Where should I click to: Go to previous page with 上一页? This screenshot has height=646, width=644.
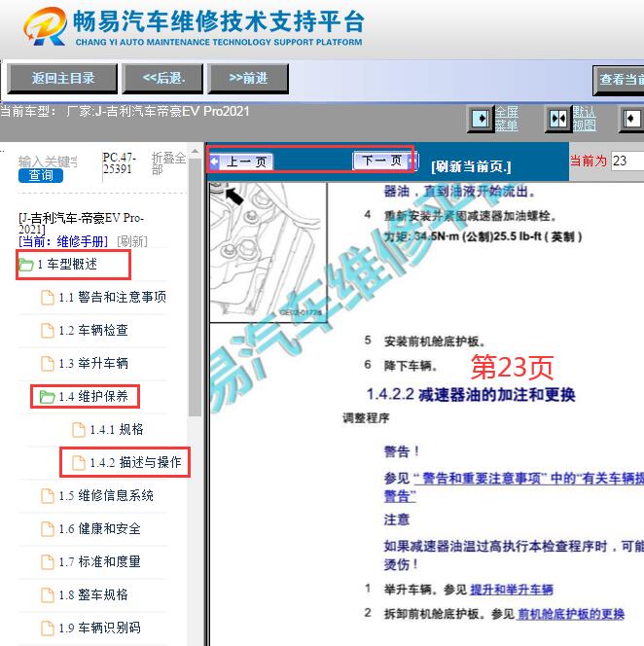[x=241, y=161]
